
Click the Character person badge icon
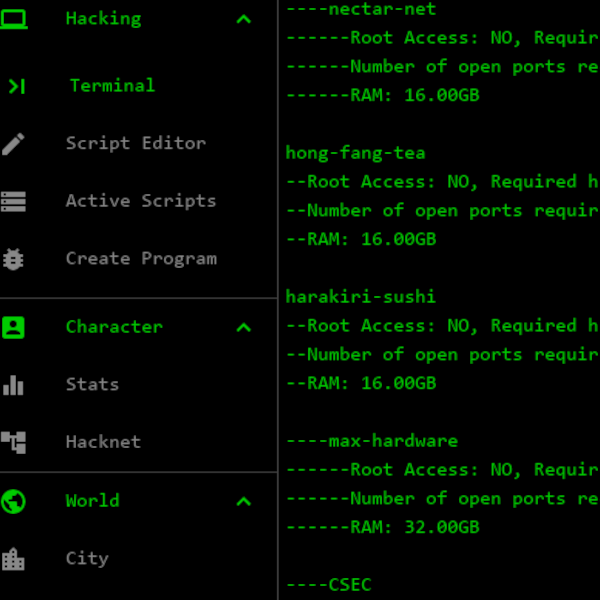[13, 327]
